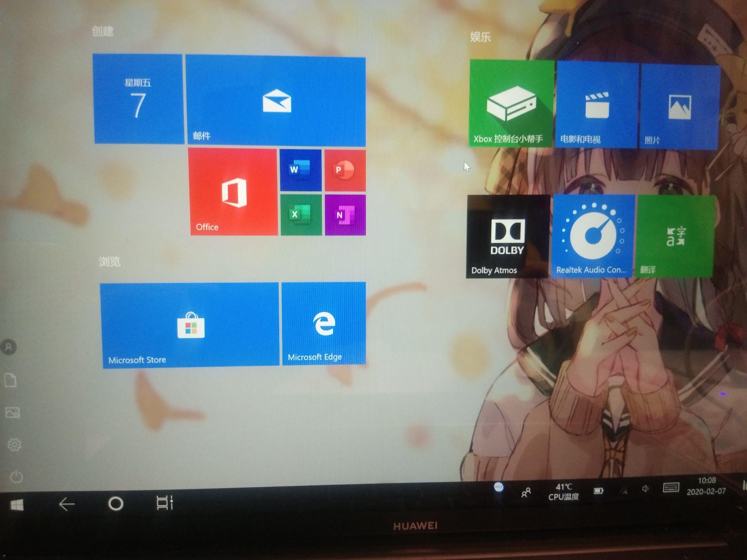Open Settings gear in the Start sidebar

(x=15, y=444)
